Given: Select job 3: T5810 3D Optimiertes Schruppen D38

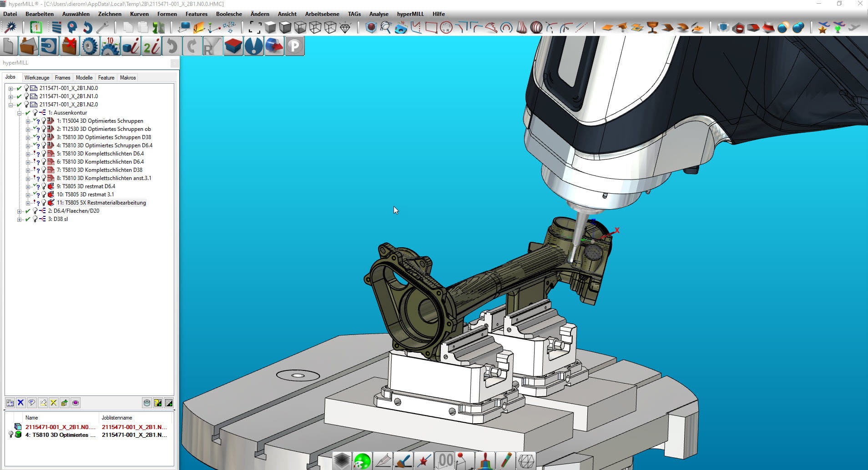Looking at the screenshot, I should [104, 137].
